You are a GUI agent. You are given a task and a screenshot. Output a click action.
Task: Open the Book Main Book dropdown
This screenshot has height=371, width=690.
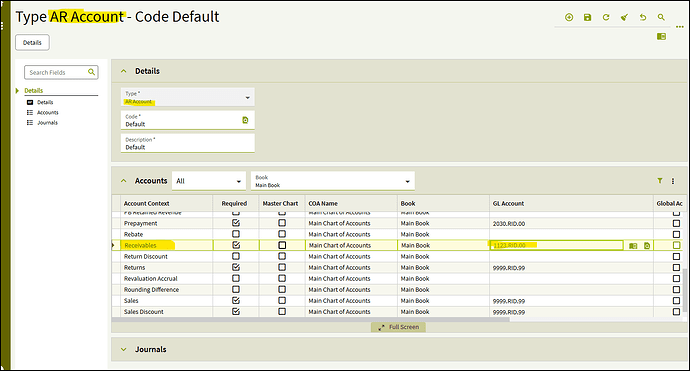coord(332,181)
